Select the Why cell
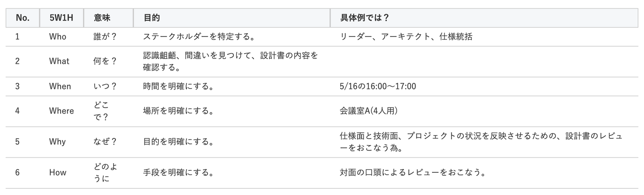The width and height of the screenshot is (644, 195). pyautogui.click(x=57, y=142)
